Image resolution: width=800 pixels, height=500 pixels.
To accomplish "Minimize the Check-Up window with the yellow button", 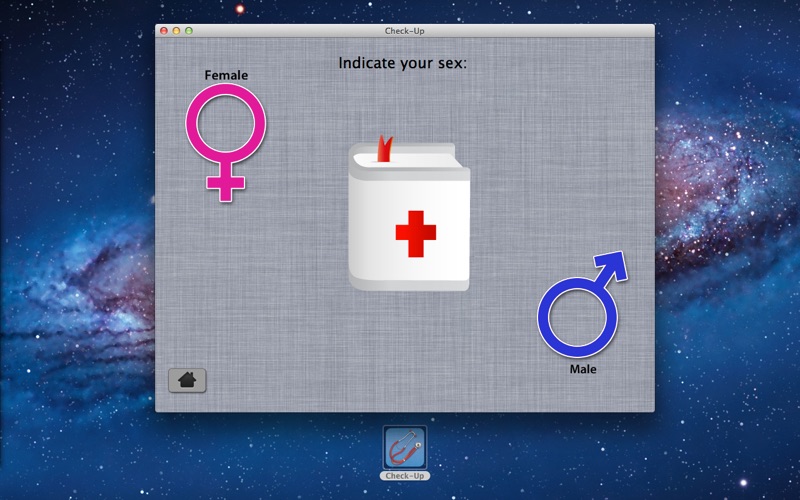I will 176,31.
